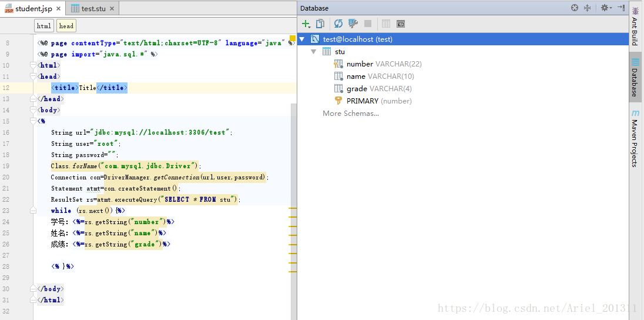The image size is (644, 320).
Task: Select the grade VARCHAR(4) column
Action: point(379,89)
